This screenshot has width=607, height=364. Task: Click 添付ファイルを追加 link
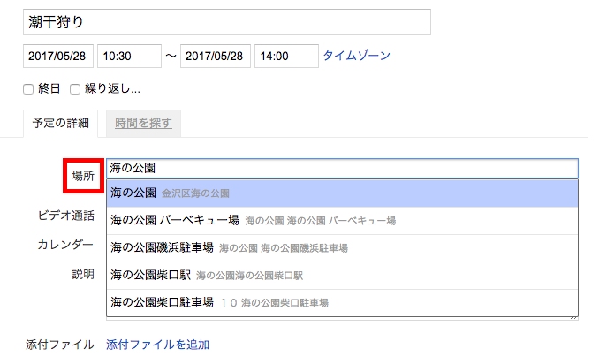pyautogui.click(x=157, y=345)
